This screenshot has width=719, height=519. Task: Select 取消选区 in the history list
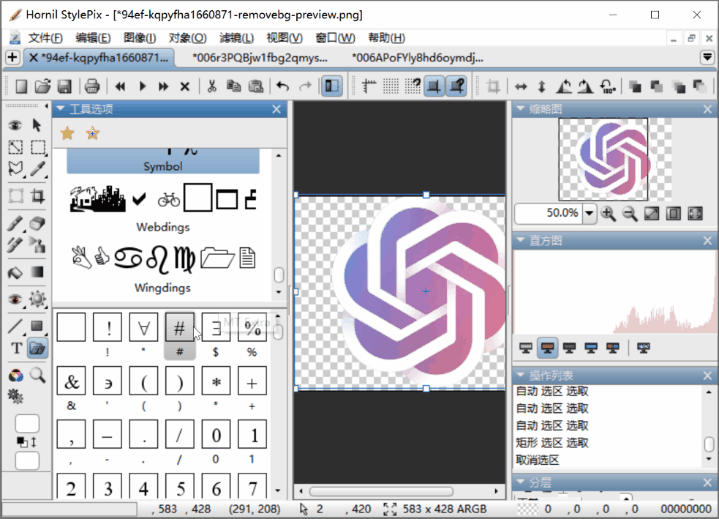pyautogui.click(x=537, y=460)
